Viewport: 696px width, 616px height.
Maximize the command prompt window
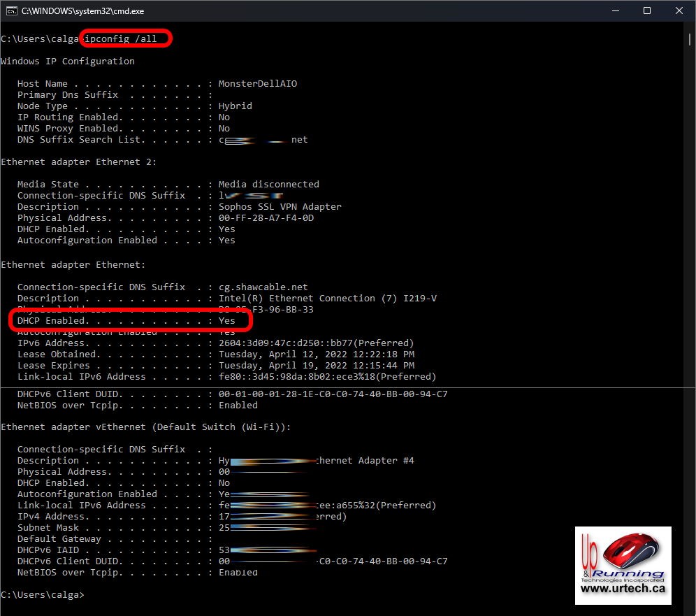647,11
